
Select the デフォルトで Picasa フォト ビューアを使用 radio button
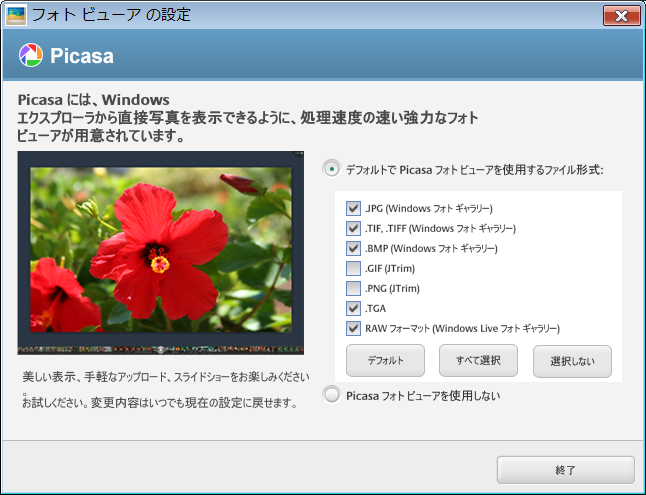pos(332,169)
